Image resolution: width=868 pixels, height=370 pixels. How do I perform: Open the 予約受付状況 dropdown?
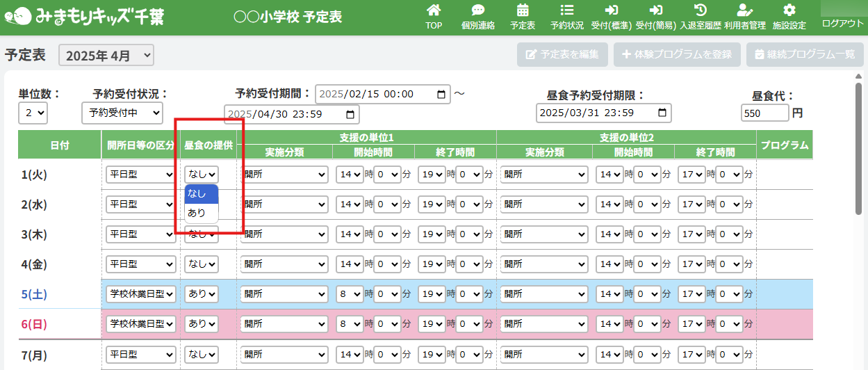click(122, 112)
